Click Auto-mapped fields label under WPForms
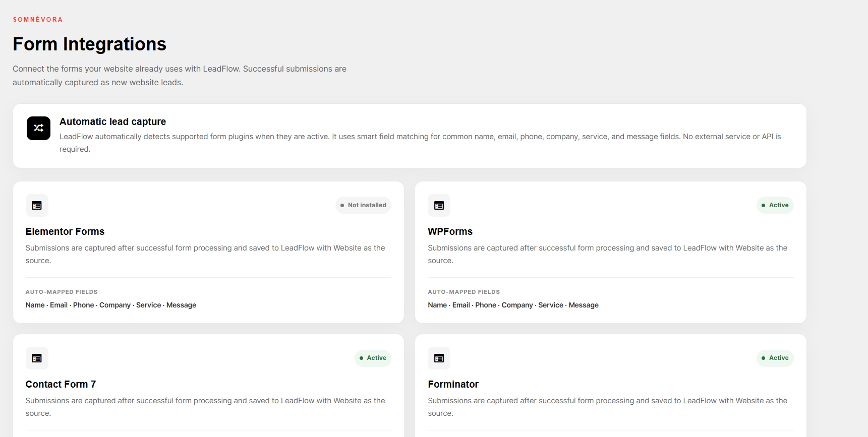The height and width of the screenshot is (437, 868). pos(464,292)
